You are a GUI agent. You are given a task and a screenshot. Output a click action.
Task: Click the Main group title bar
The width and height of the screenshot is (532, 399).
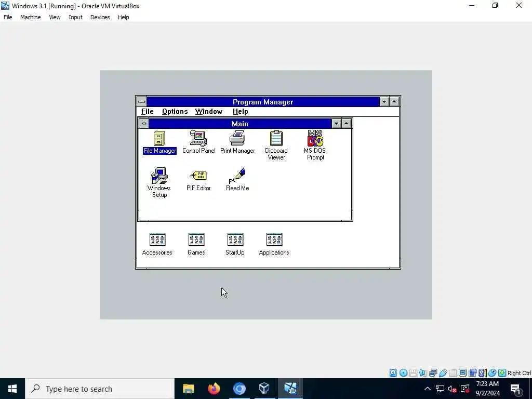coord(240,124)
